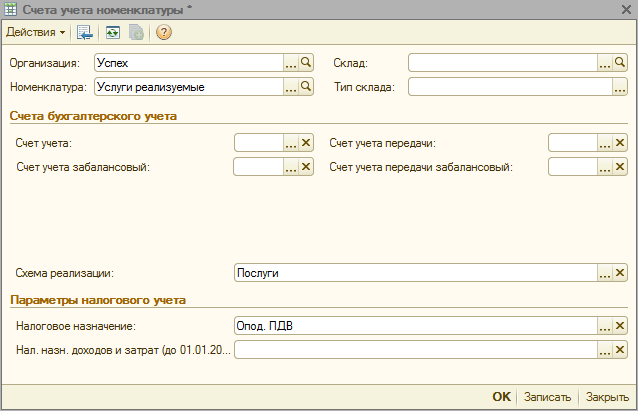
Task: Click the magnifier icon next to Номенклатура
Action: pyautogui.click(x=307, y=87)
